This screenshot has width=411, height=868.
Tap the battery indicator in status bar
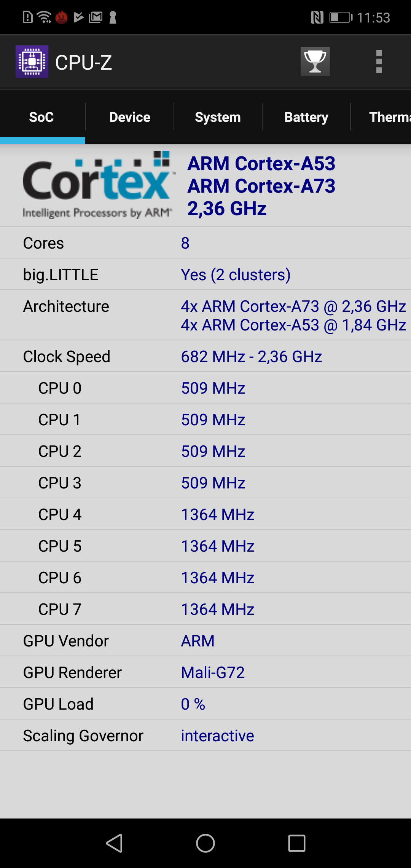(x=341, y=17)
